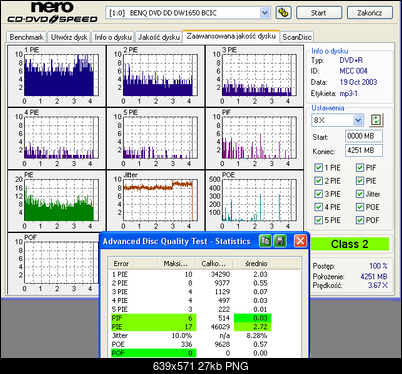The width and height of the screenshot is (402, 374).
Task: Click the 4 PIE graph
Action: click(56, 138)
